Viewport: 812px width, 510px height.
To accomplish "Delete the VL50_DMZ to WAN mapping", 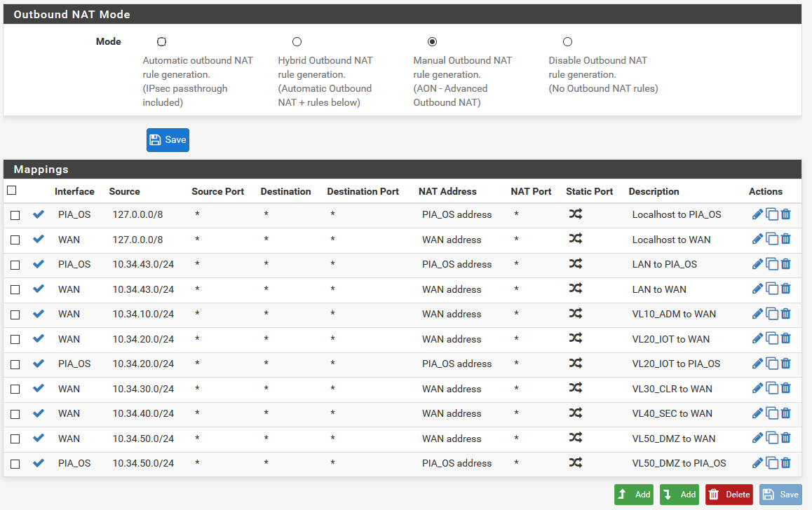I will pyautogui.click(x=786, y=439).
